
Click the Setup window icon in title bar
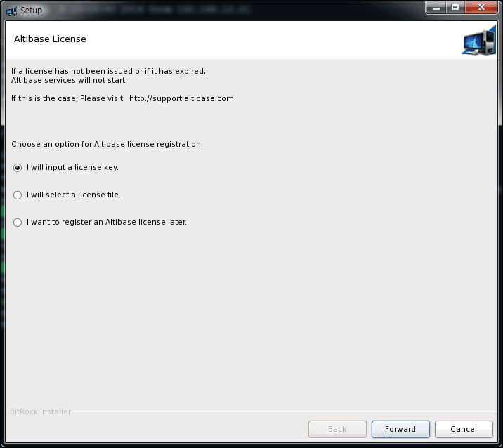click(x=11, y=11)
